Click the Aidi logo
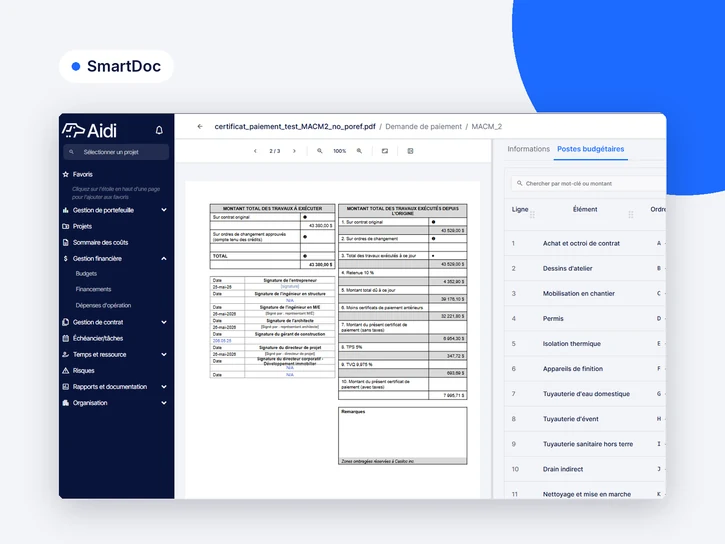Viewport: 725px width, 544px height. click(x=90, y=131)
